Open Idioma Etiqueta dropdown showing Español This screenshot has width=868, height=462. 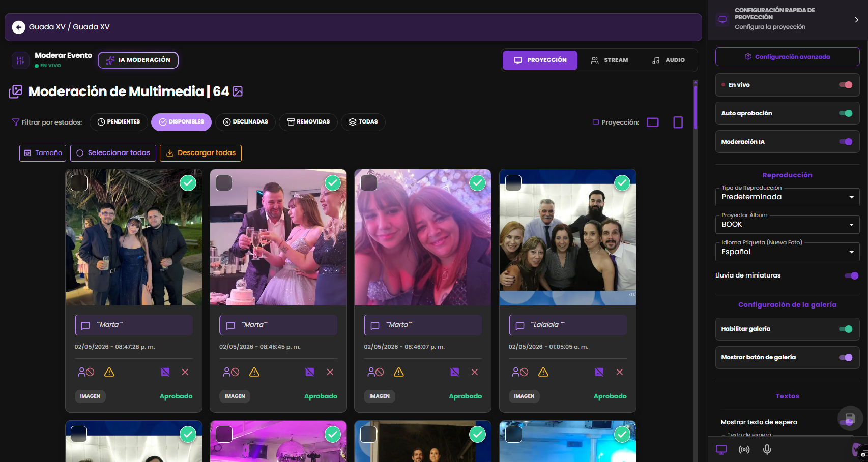(x=788, y=252)
